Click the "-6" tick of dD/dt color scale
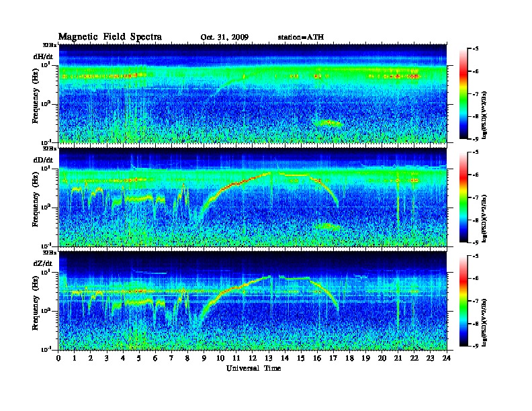The height and width of the screenshot is (411, 532). click(476, 175)
